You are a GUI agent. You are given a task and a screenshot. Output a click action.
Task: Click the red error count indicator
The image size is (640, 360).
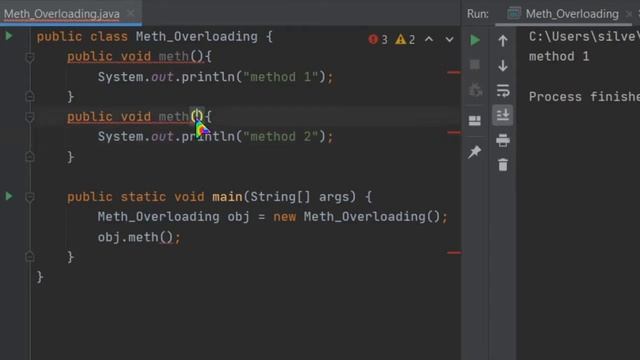[378, 39]
